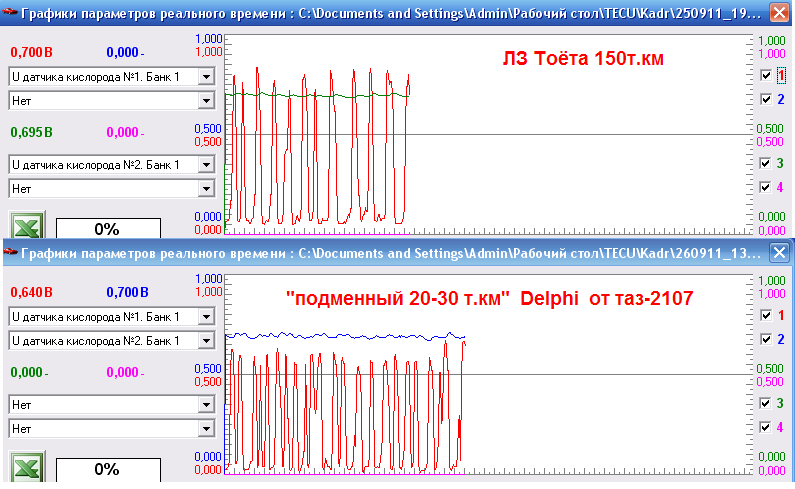Click the top window title bar text
This screenshot has width=795, height=489.
[391, 13]
